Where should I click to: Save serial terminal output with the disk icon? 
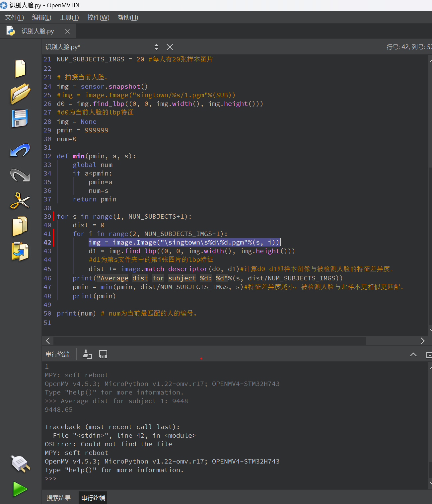103,354
